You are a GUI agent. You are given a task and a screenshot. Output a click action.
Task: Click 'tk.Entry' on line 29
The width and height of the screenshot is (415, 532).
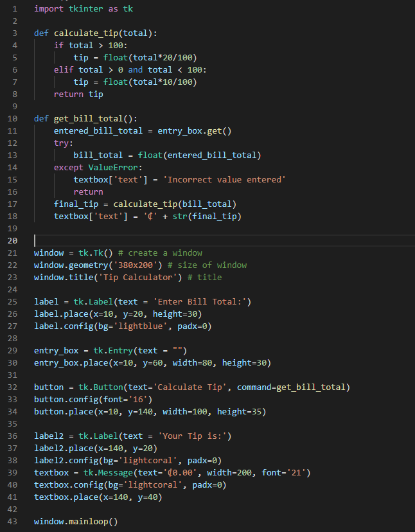(x=113, y=351)
